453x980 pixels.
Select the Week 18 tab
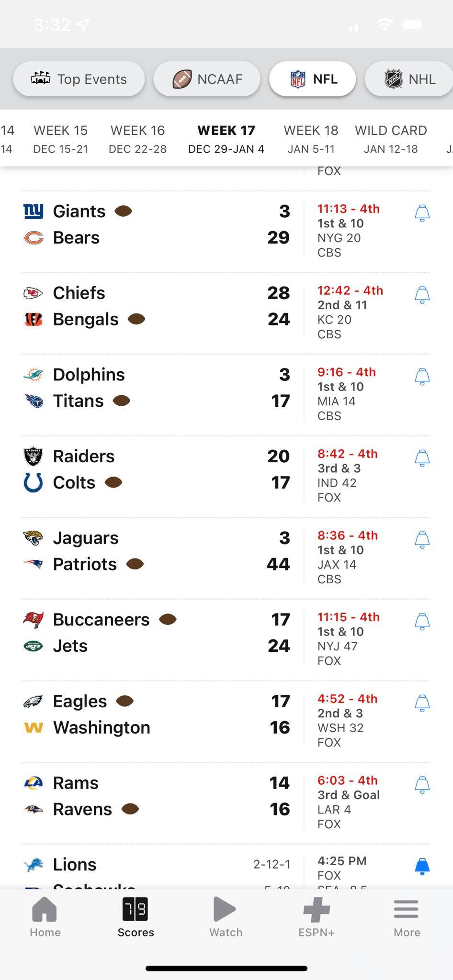click(x=311, y=139)
